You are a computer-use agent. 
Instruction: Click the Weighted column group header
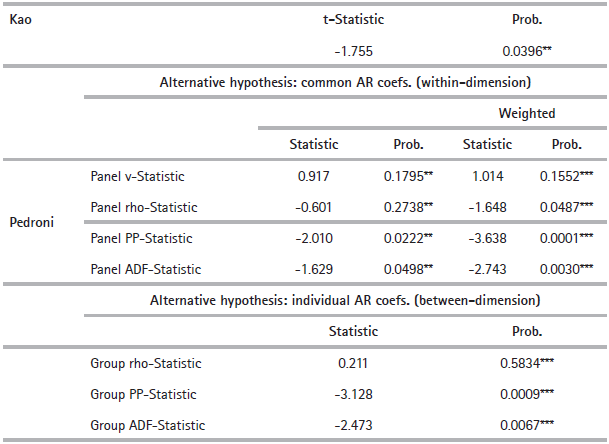click(530, 113)
